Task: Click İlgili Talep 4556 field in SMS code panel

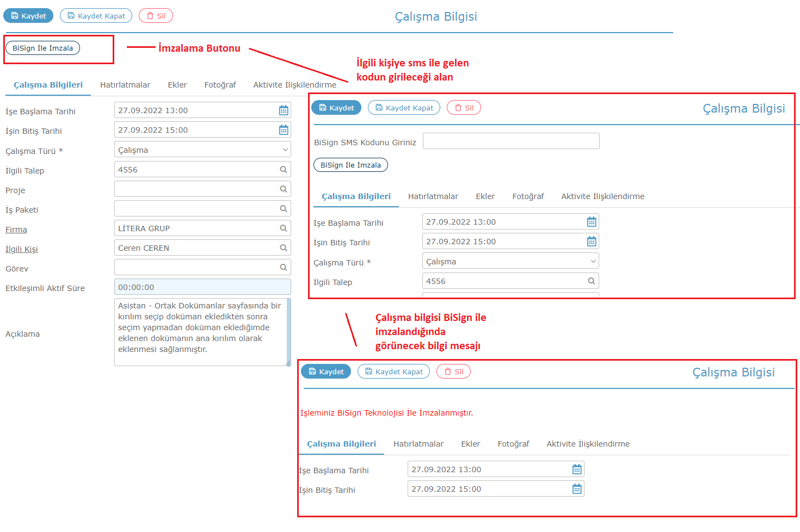Action: coord(510,281)
